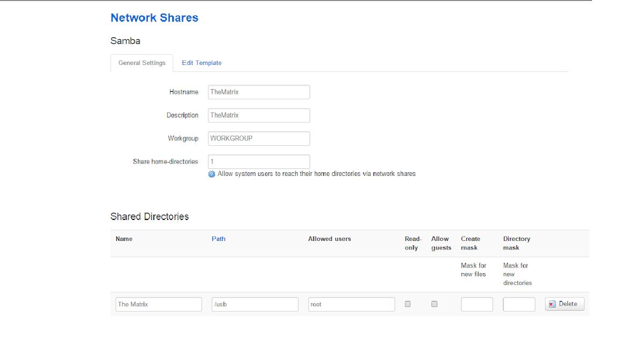Edit the share Name field containing The Matrix
644x338 pixels.
[158, 304]
